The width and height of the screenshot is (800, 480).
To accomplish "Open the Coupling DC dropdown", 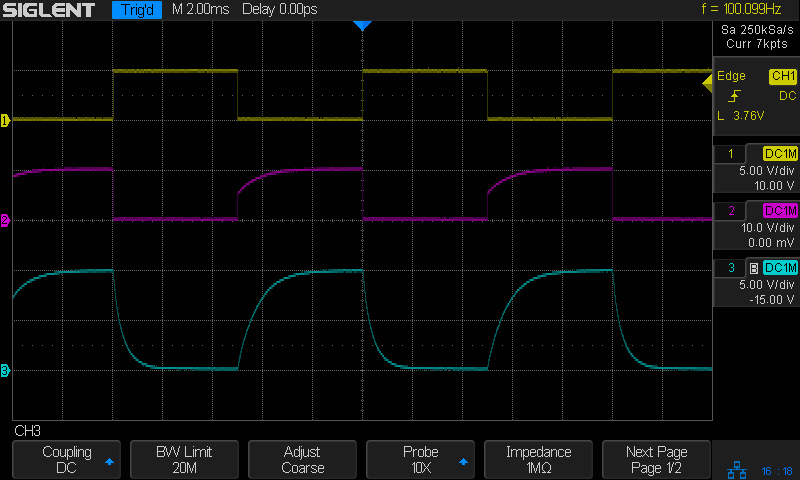I will pos(66,460).
